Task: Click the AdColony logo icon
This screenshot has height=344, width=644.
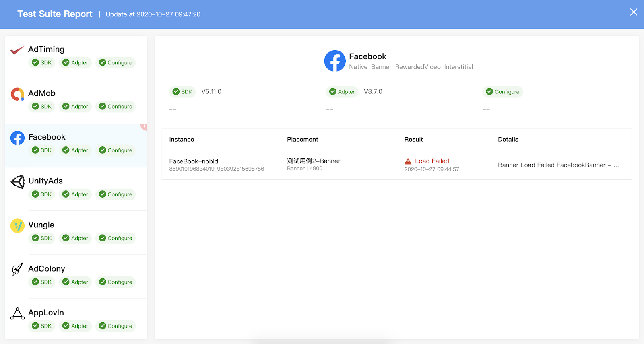Action: pos(17,269)
